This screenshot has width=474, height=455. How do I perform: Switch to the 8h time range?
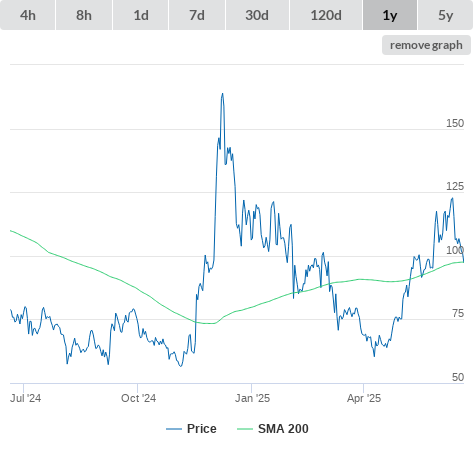84,15
